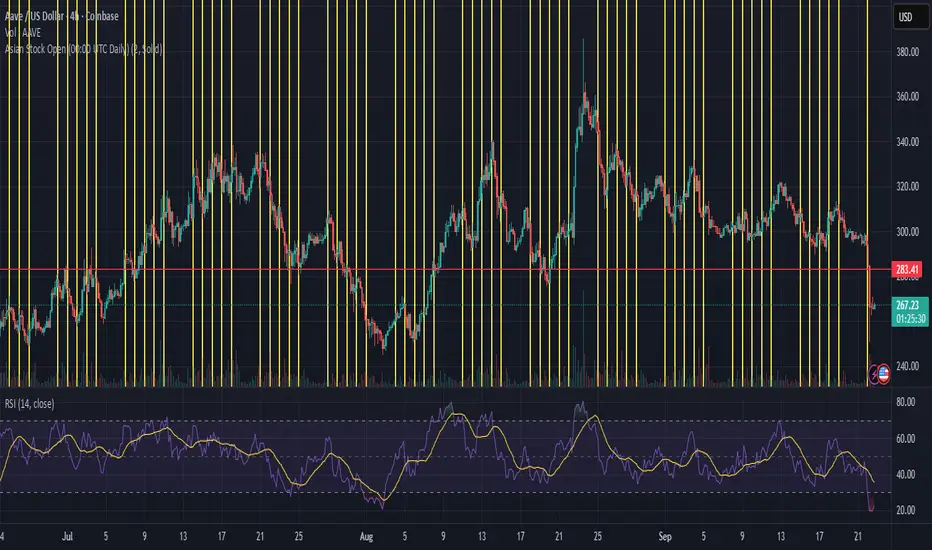
Task: Select the Asian Stock Open indicator legend
Action: pyautogui.click(x=84, y=49)
